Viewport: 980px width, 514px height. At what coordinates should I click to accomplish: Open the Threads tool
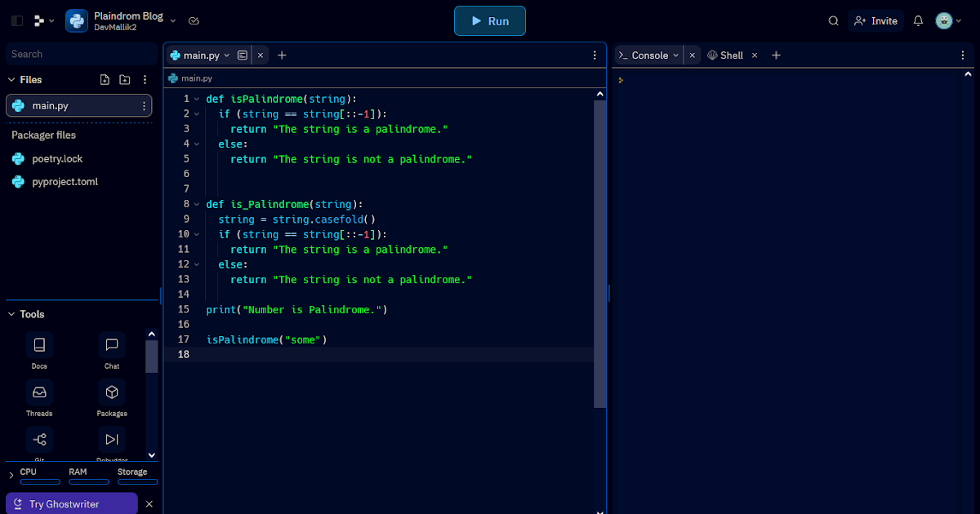39,398
